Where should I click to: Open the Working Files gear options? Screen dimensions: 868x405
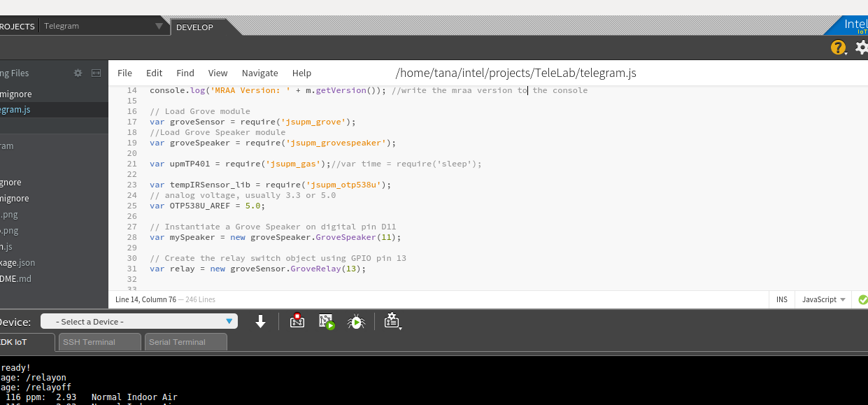click(x=78, y=73)
